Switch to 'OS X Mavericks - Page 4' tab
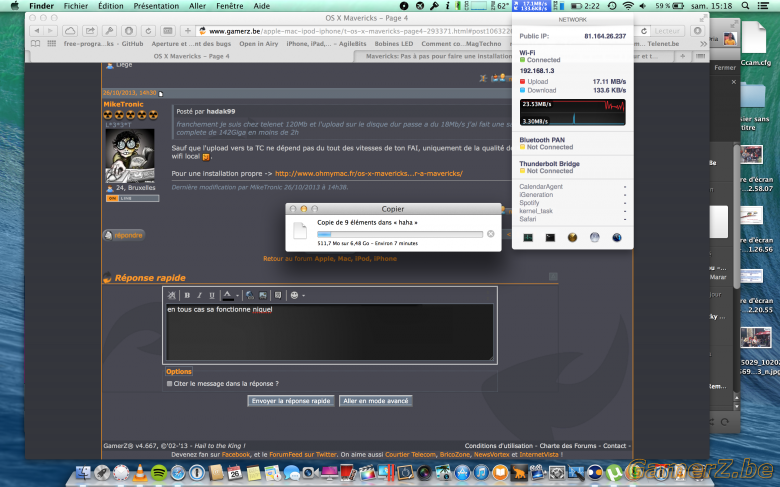780x487 pixels. pos(192,56)
